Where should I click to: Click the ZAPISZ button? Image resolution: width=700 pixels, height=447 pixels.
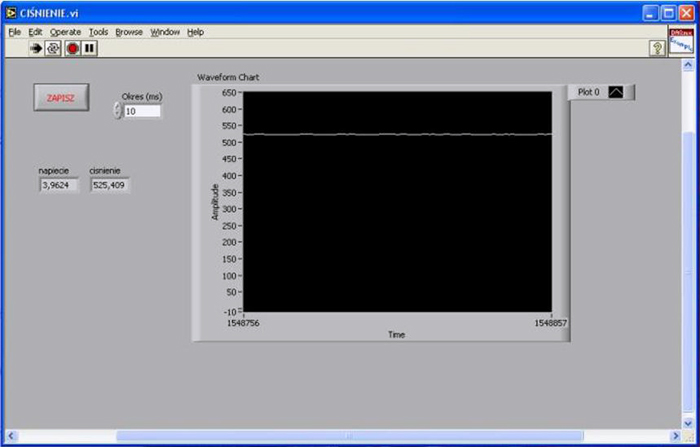pyautogui.click(x=61, y=98)
